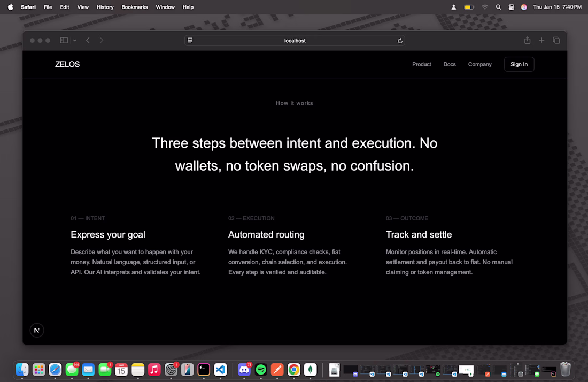The height and width of the screenshot is (382, 588).
Task: Restore the minimized Discord window thumbnail
Action: 351,370
